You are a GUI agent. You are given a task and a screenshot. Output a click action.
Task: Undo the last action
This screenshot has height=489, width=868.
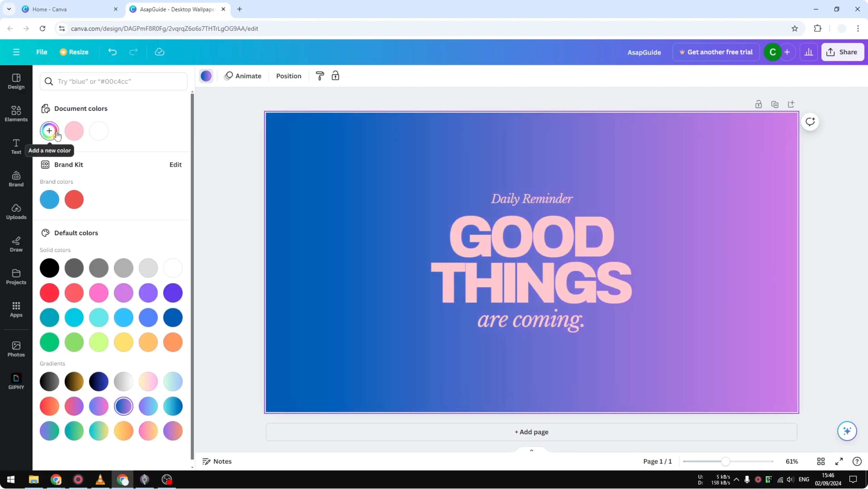click(x=112, y=52)
